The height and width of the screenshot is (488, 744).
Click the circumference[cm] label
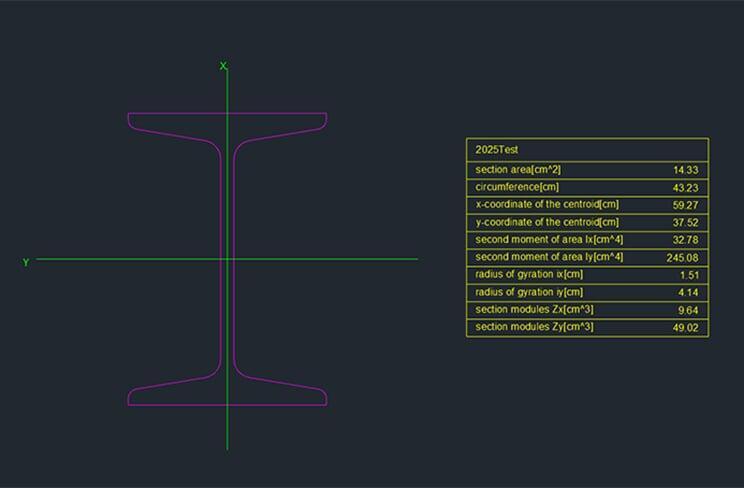click(x=517, y=187)
